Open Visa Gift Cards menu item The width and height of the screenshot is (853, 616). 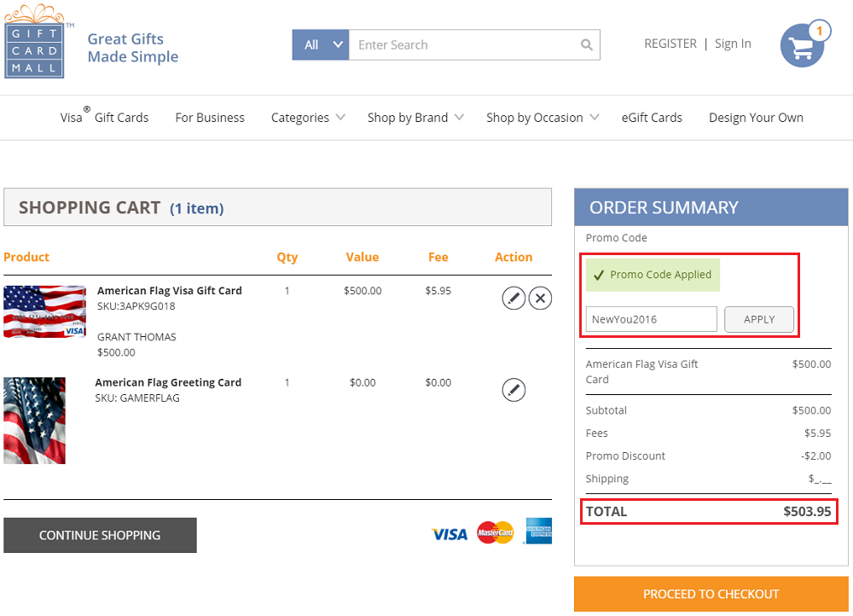pos(104,116)
